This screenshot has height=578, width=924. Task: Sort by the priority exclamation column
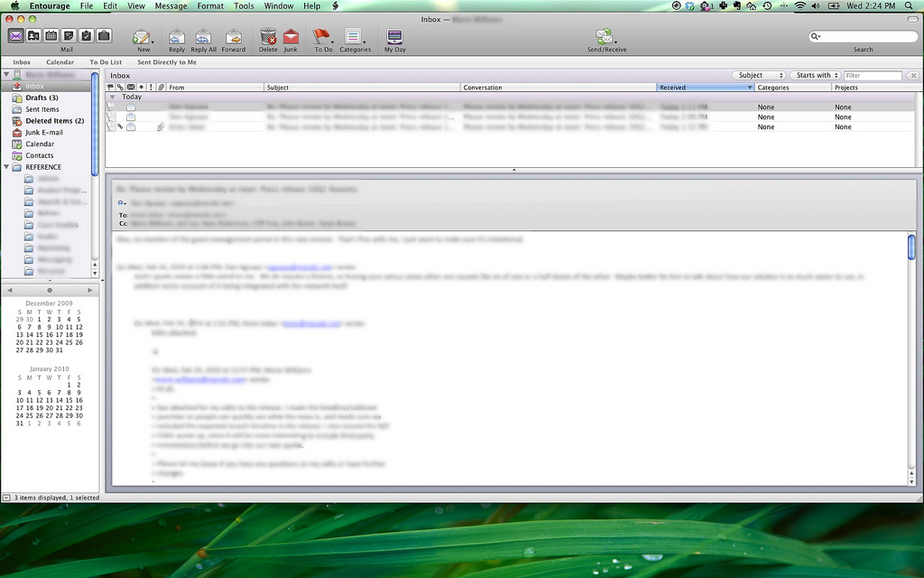pos(151,88)
